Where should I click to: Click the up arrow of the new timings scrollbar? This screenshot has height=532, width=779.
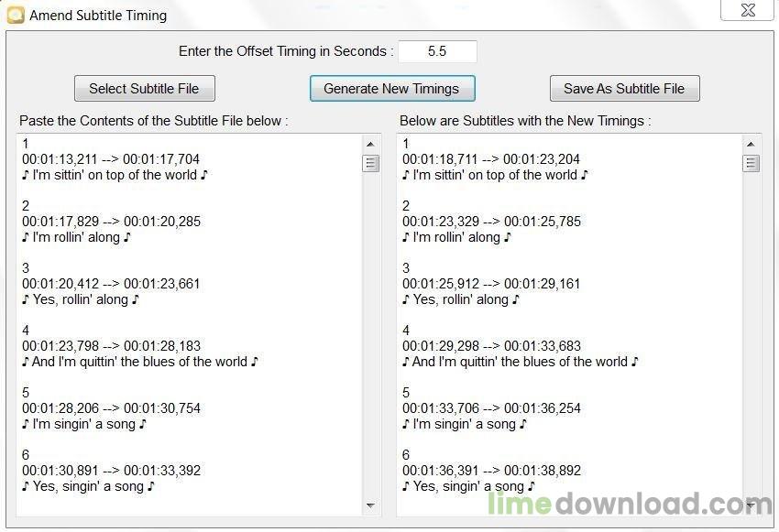752,144
